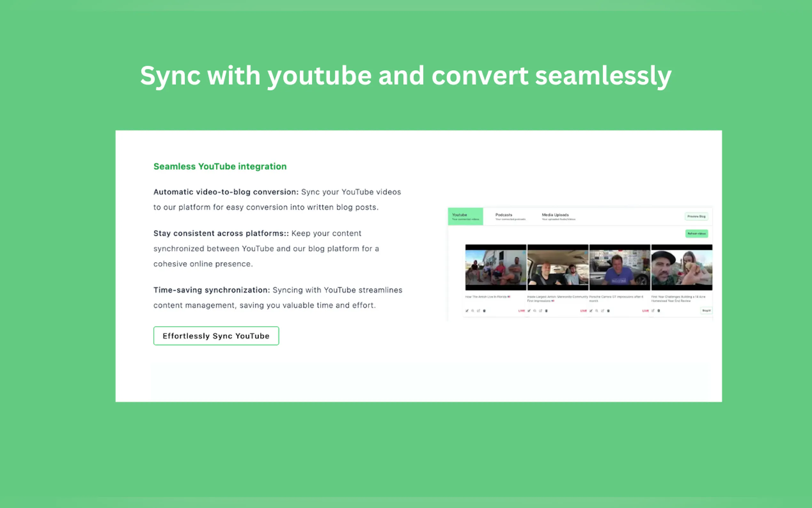Click the trash icon under the Homestead Year End Review video
Screen dimensions: 812x508
[x=659, y=311]
